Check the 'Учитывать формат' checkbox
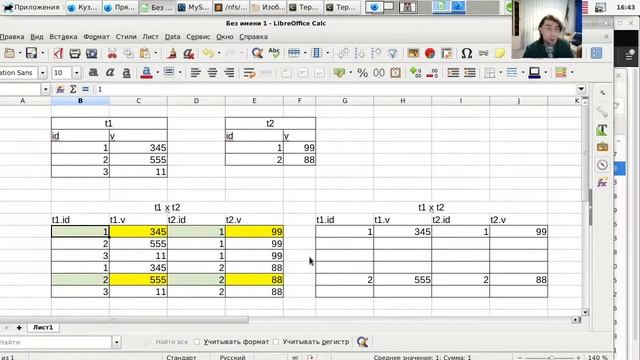Screen dimensions: 640x360 pos(197,342)
